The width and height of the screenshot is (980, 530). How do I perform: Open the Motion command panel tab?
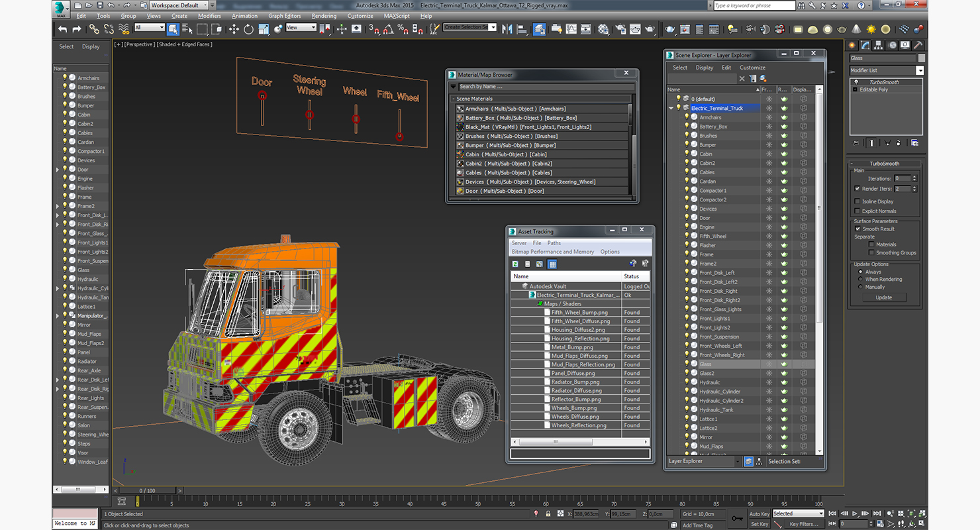[x=893, y=45]
